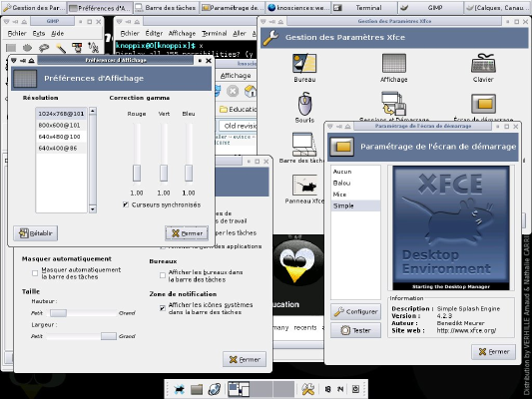Roll up the Gestion des Paramètres window

click(280, 21)
